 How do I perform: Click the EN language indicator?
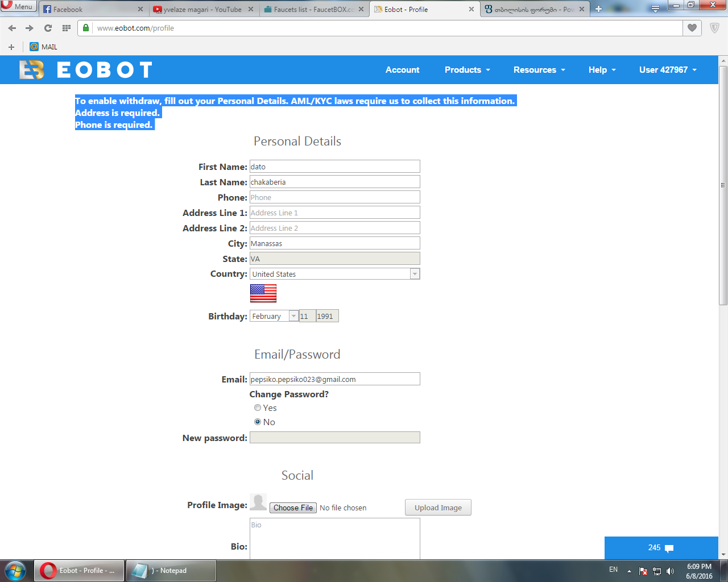613,569
